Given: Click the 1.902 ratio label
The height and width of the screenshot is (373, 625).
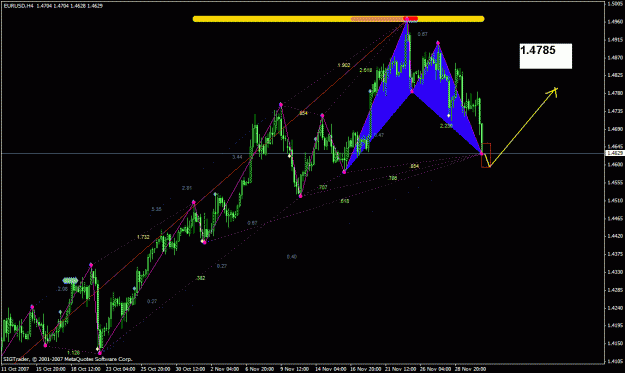Looking at the screenshot, I should [x=344, y=65].
